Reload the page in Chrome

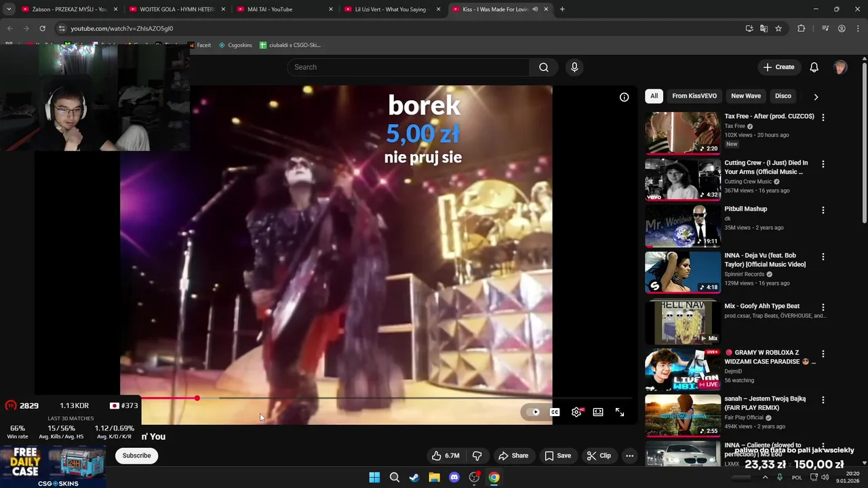pos(42,28)
